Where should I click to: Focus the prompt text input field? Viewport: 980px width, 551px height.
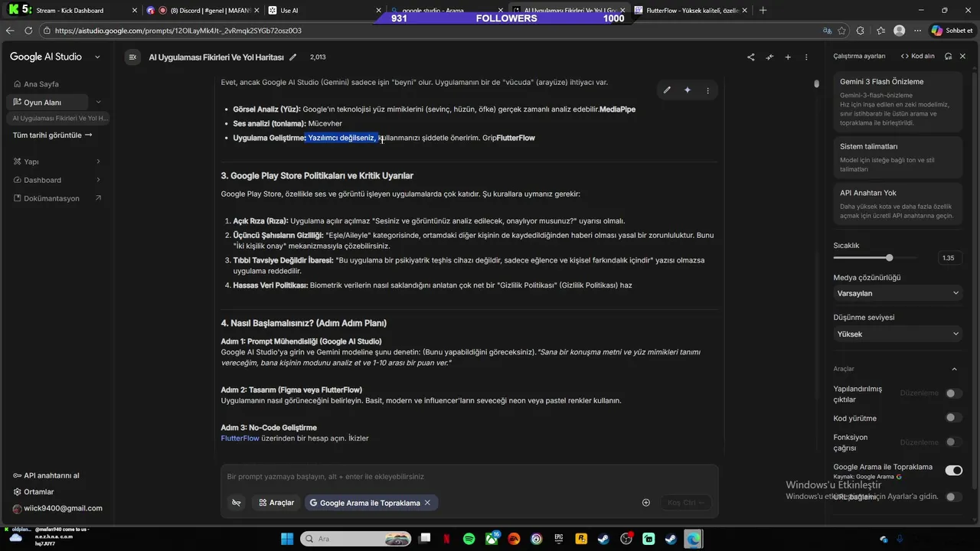[x=469, y=477]
